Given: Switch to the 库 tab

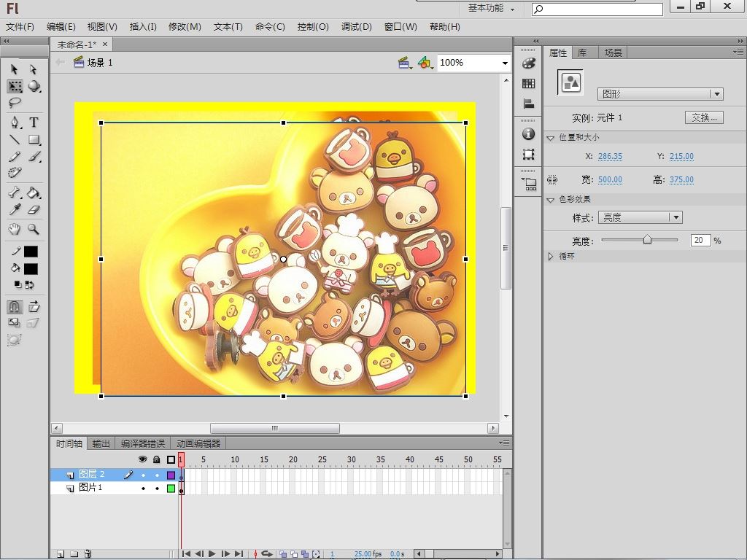Looking at the screenshot, I should click(582, 52).
